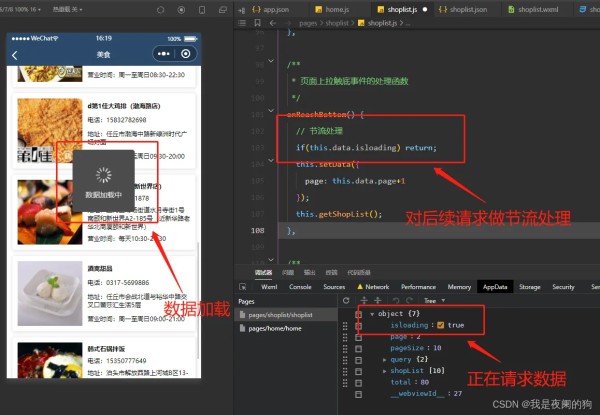Tap the stone pot bibimbap shop thumbnail
Image resolution: width=600 pixels, height=415 pixels.
[x=50, y=360]
